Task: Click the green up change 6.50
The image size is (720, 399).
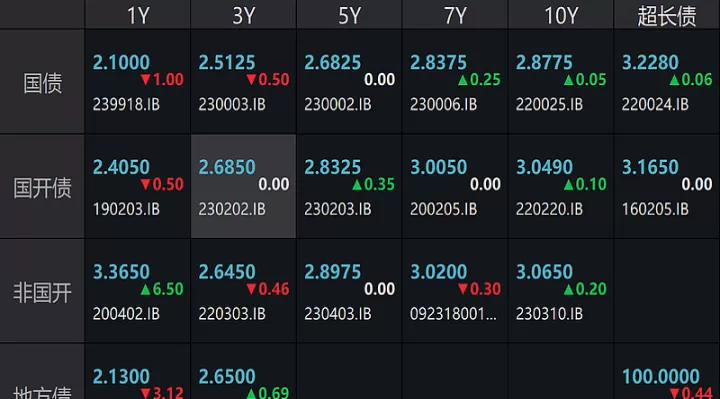Action: pyautogui.click(x=162, y=289)
